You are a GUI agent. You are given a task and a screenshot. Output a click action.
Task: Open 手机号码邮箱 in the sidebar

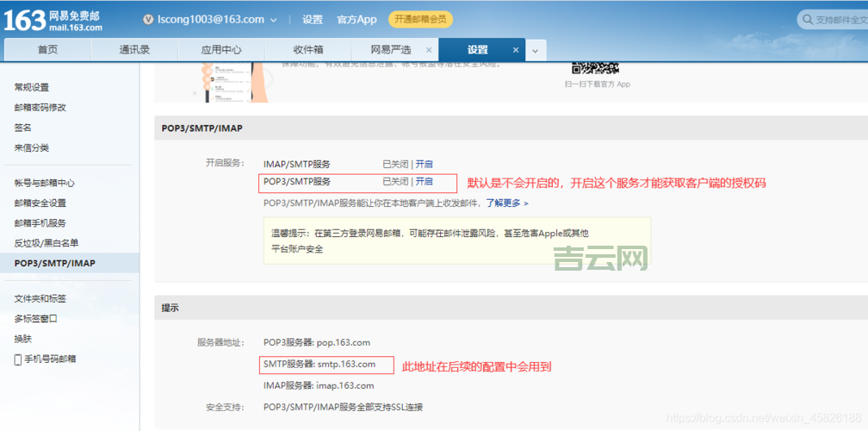pyautogui.click(x=50, y=359)
